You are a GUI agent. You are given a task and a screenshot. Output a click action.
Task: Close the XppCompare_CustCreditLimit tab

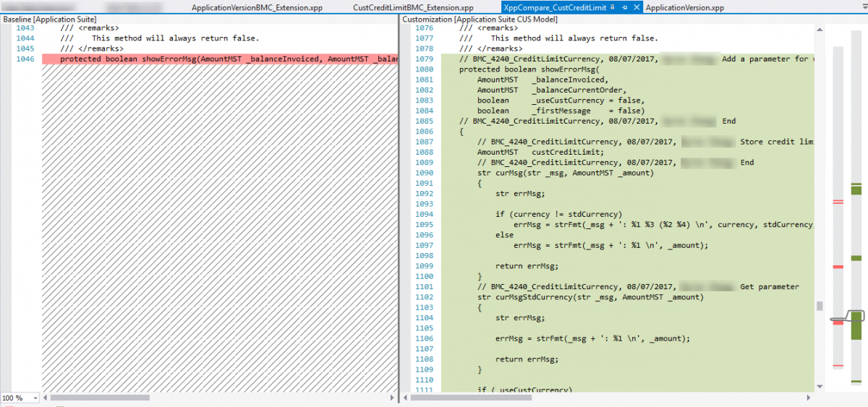tap(637, 7)
